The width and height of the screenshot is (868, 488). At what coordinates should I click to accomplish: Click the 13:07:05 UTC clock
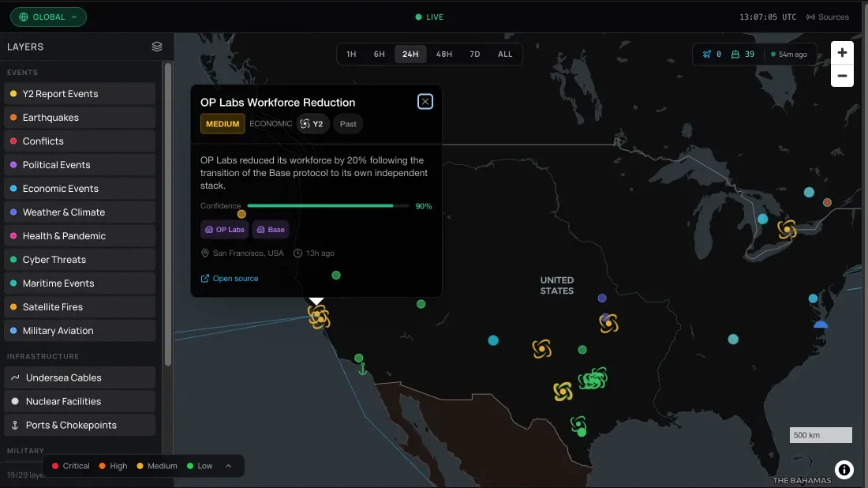(x=768, y=17)
